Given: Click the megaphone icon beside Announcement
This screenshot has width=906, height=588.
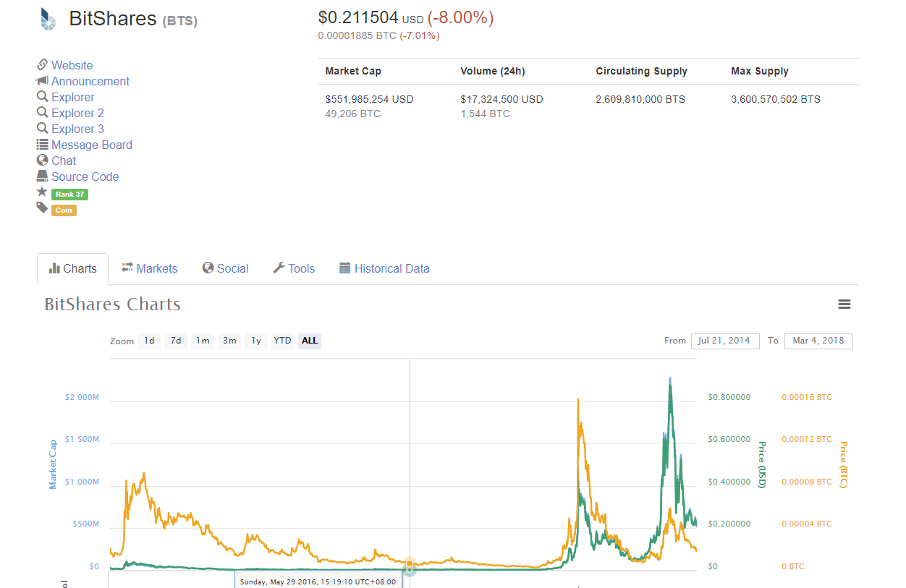Looking at the screenshot, I should [x=42, y=80].
